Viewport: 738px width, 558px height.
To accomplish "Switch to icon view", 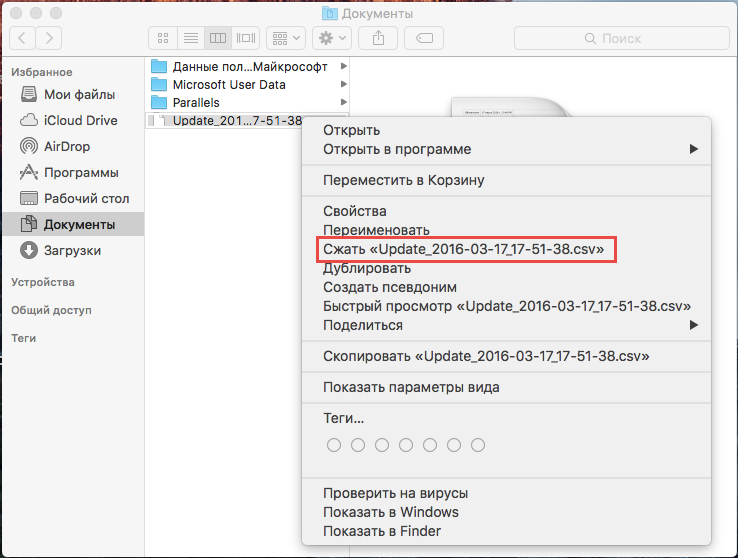I will (x=163, y=38).
